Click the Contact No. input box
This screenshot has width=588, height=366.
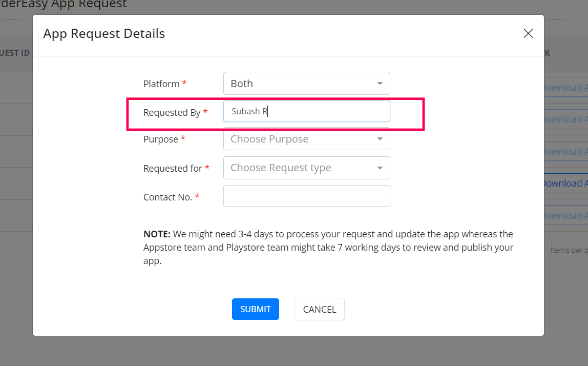coord(306,196)
